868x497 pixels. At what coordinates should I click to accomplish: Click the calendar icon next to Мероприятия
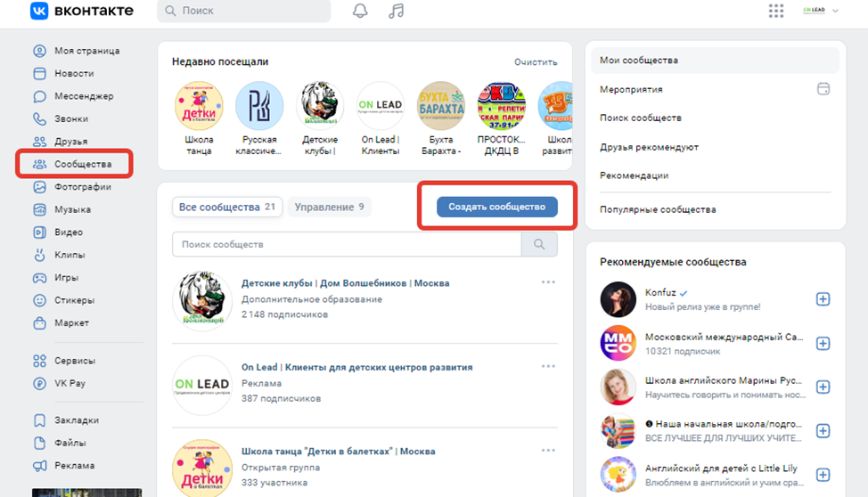click(823, 88)
